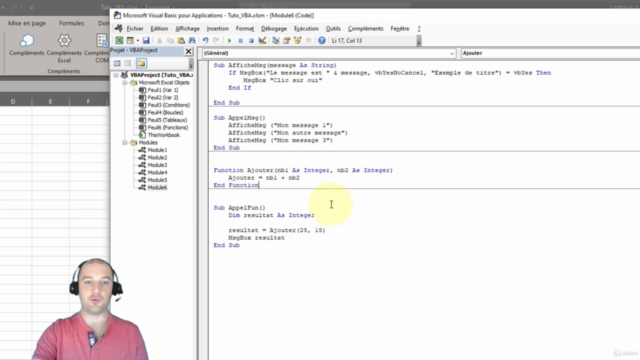Open the Properties Window icon
The width and height of the screenshot is (640, 360).
[287, 40]
